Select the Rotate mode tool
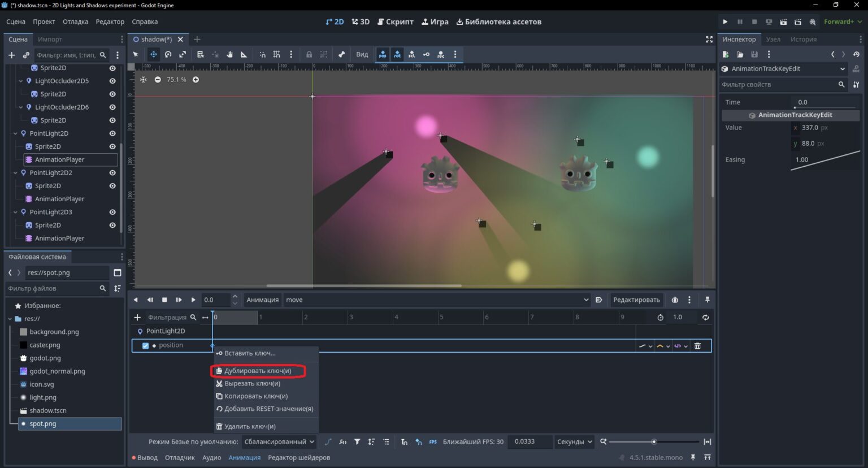This screenshot has width=868, height=468. [168, 54]
